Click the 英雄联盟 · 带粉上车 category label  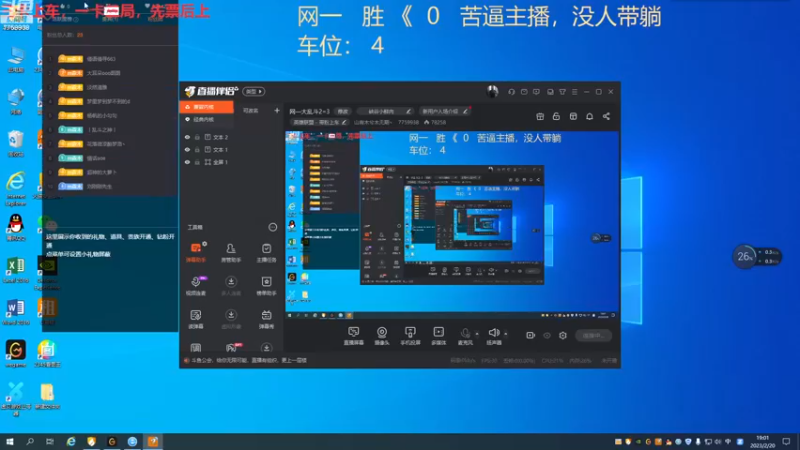316,122
